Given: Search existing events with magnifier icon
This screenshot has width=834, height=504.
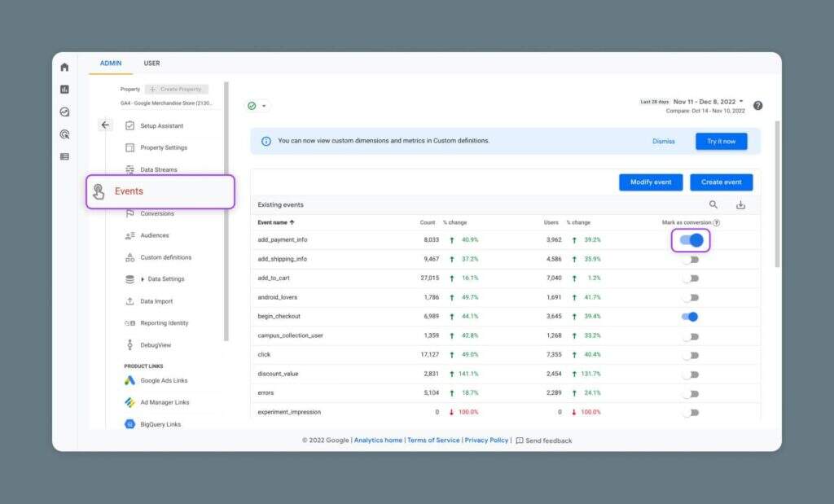Looking at the screenshot, I should [713, 205].
